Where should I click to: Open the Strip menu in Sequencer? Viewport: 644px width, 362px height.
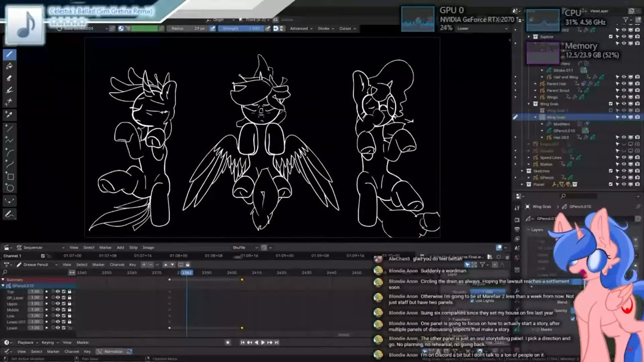click(x=133, y=247)
